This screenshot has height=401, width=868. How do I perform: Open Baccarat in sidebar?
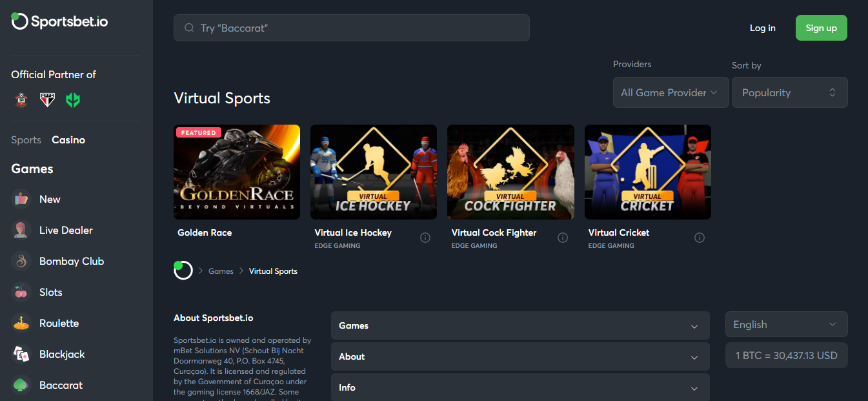61,385
